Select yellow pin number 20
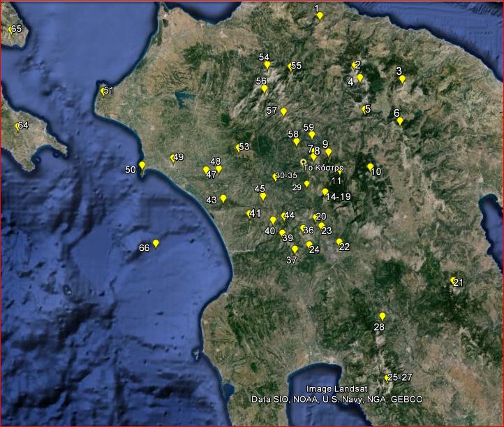Viewport: 504px width, 427px height. point(315,217)
